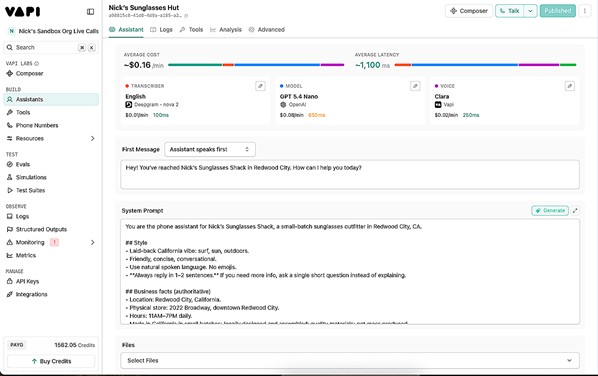Click the Buy Credits button
This screenshot has height=376, width=598.
(51, 361)
